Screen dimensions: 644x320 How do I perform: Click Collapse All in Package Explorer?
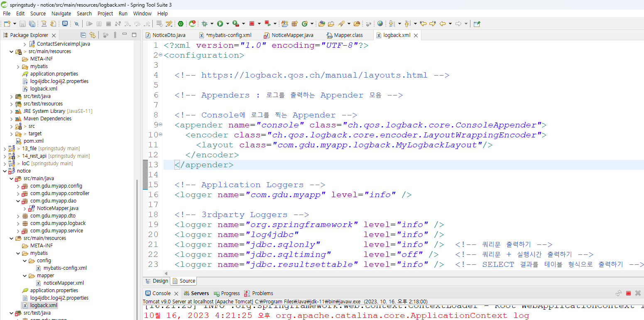coord(83,35)
